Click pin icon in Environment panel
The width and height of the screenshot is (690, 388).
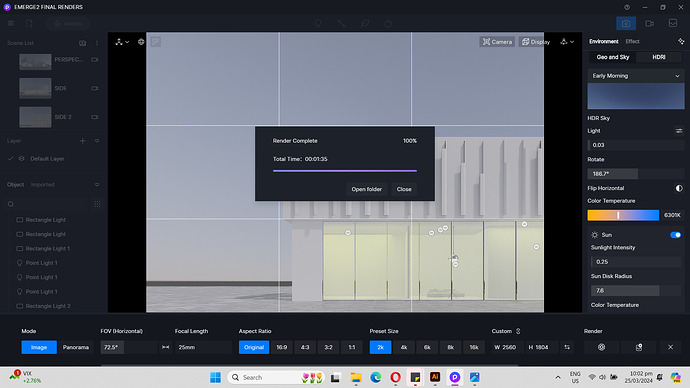[x=681, y=41]
